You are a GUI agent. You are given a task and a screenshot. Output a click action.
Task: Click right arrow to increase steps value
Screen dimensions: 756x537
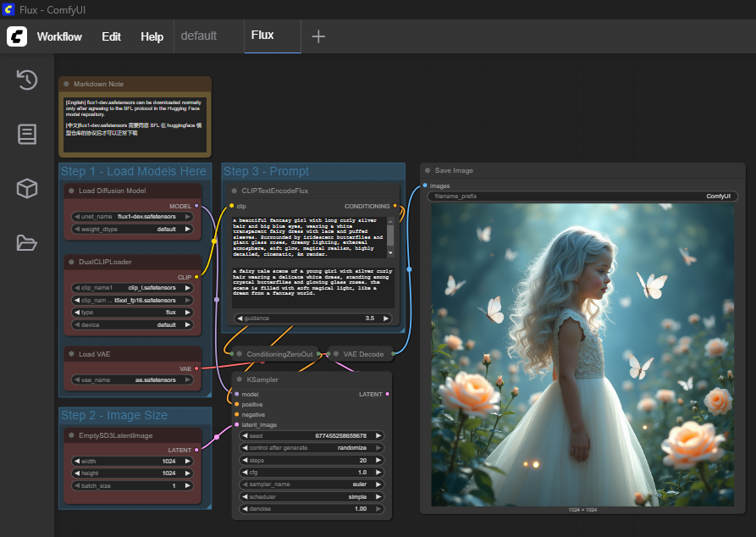378,460
